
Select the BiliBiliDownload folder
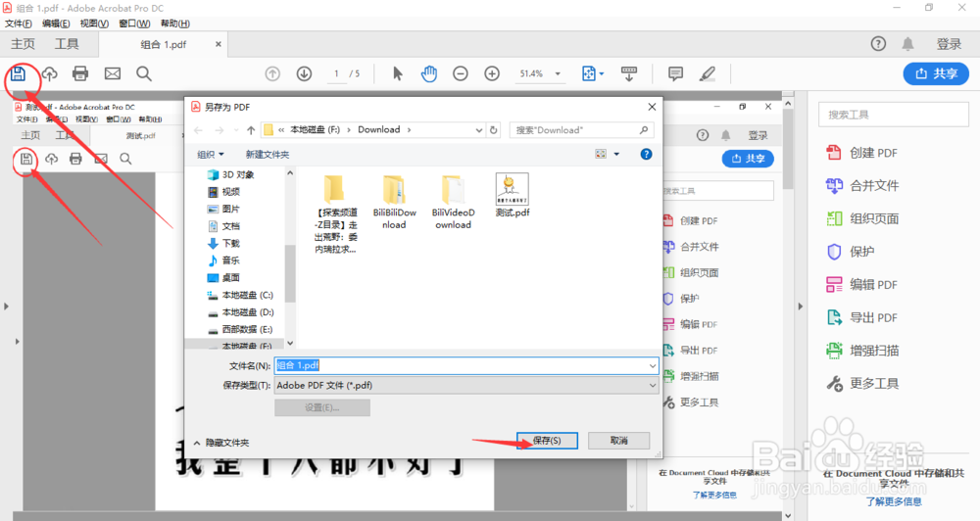point(394,203)
